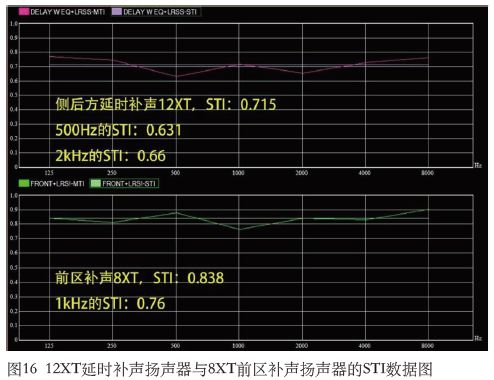Select the "2kHz的STI: 0.66" annotation
The height and width of the screenshot is (380, 494).
click(110, 156)
